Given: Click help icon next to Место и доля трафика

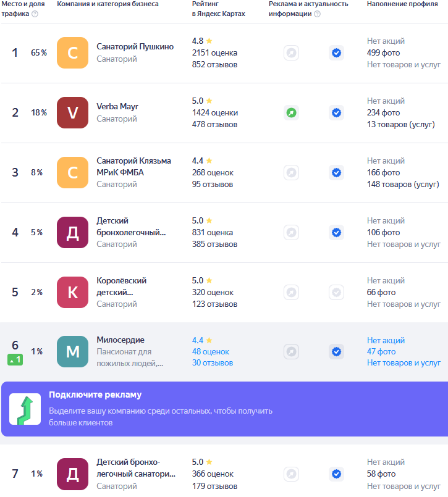Looking at the screenshot, I should [35, 14].
